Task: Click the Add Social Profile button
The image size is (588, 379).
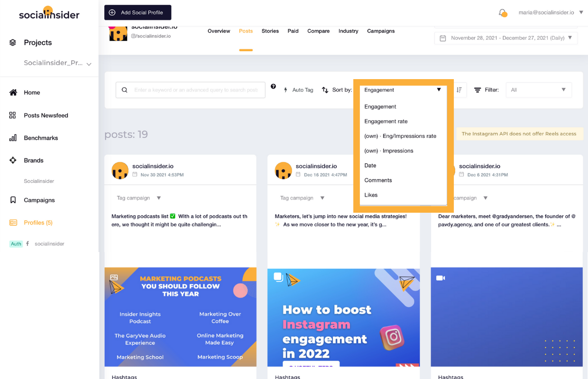Action: click(138, 12)
